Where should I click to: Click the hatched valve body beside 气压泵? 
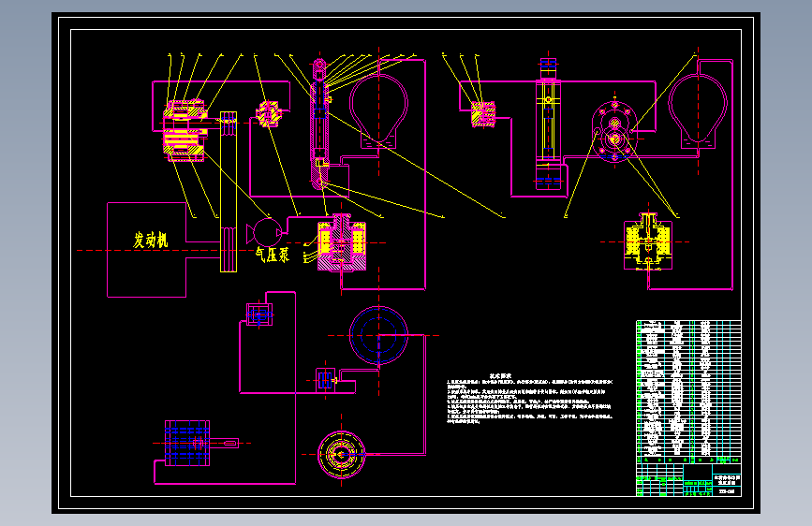point(341,243)
